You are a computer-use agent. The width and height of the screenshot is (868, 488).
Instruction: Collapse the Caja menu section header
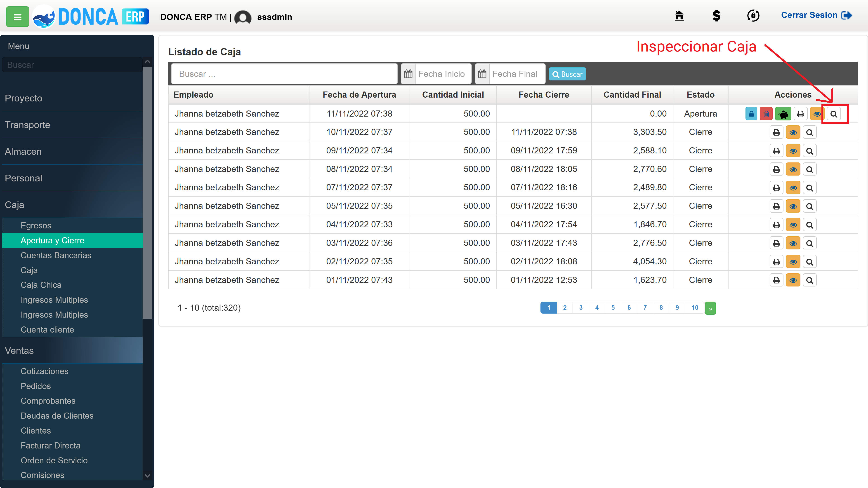point(72,205)
